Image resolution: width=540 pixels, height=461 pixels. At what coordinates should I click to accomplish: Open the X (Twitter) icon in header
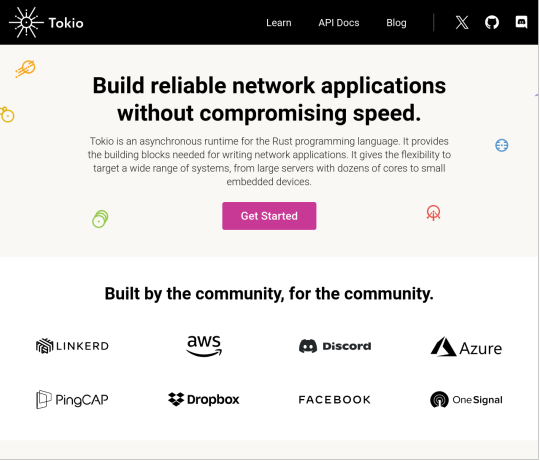coord(462,23)
